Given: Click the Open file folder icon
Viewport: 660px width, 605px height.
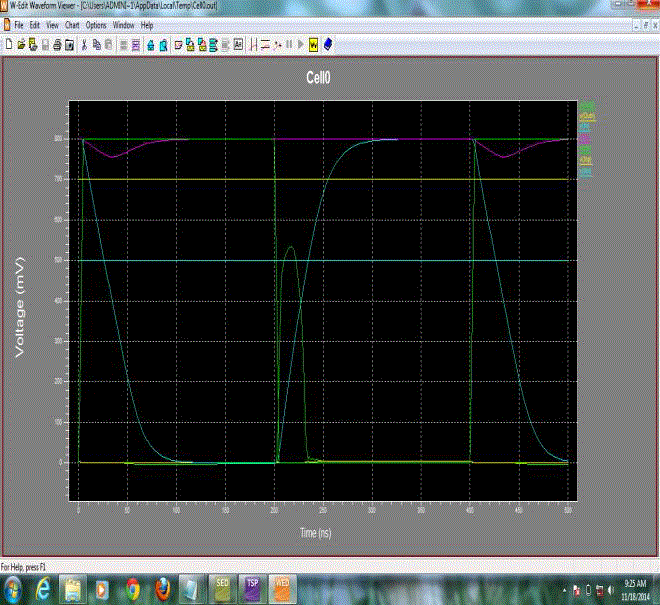Looking at the screenshot, I should point(21,44).
